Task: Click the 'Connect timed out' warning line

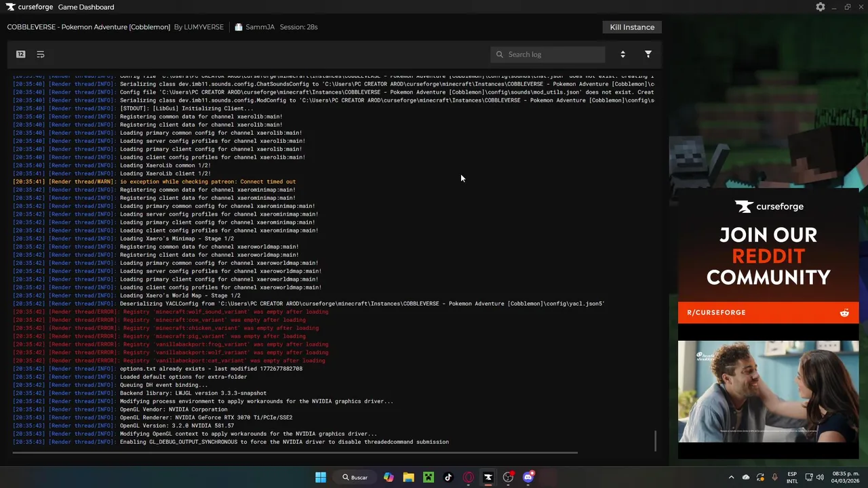Action: tap(155, 182)
